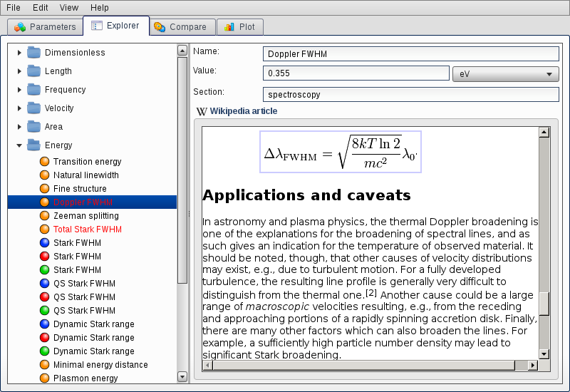Click the Energy folder icon
The width and height of the screenshot is (570, 392).
(x=33, y=145)
